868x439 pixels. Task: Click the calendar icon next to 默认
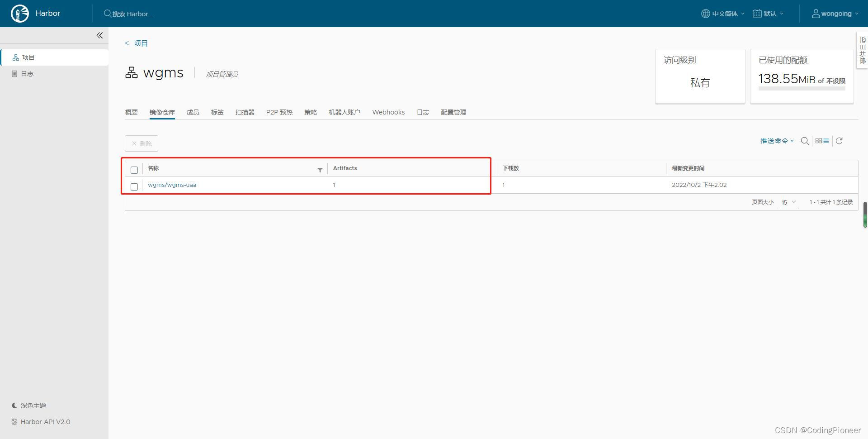click(757, 14)
